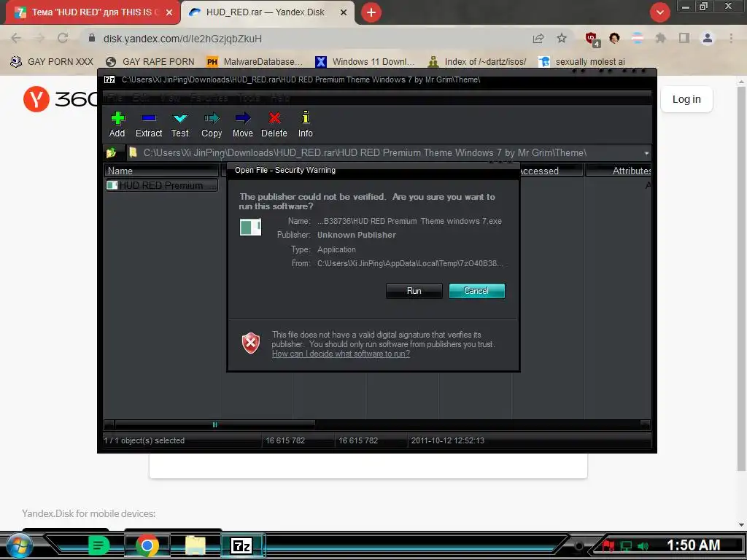Click the exe icon in the security warning
This screenshot has width=747, height=560.
251,227
